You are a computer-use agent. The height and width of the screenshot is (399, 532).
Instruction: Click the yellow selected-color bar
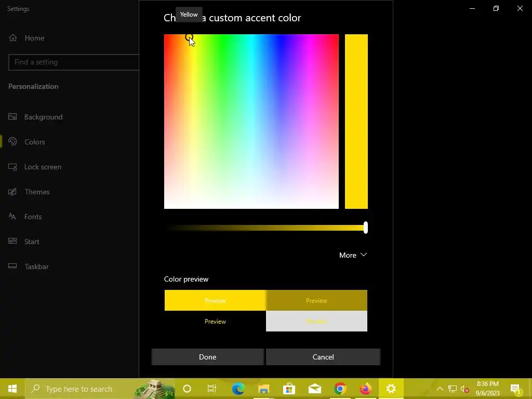(356, 122)
